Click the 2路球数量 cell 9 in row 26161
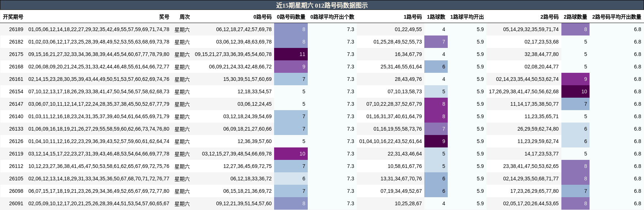 (x=575, y=79)
